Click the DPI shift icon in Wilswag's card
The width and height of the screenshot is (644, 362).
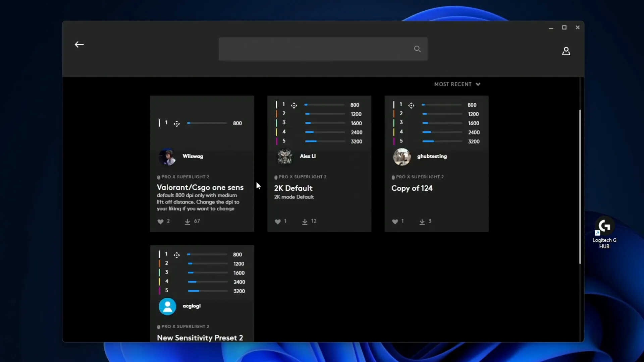point(177,124)
